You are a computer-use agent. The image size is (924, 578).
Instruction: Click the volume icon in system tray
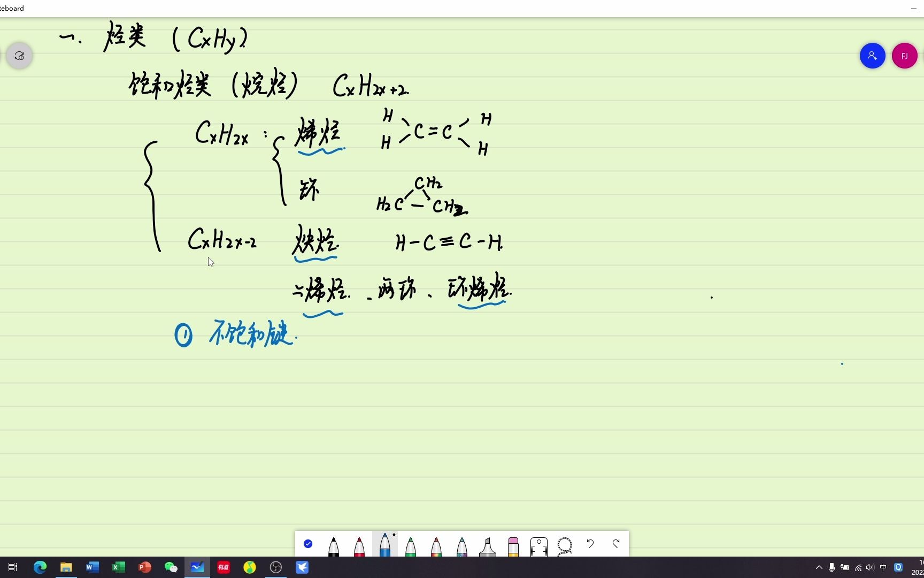[x=870, y=567]
